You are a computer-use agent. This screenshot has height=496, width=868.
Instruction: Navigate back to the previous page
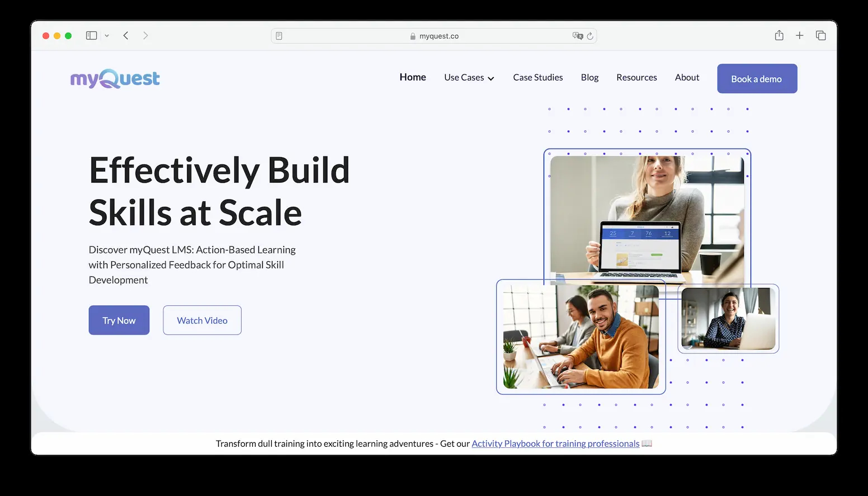tap(125, 35)
